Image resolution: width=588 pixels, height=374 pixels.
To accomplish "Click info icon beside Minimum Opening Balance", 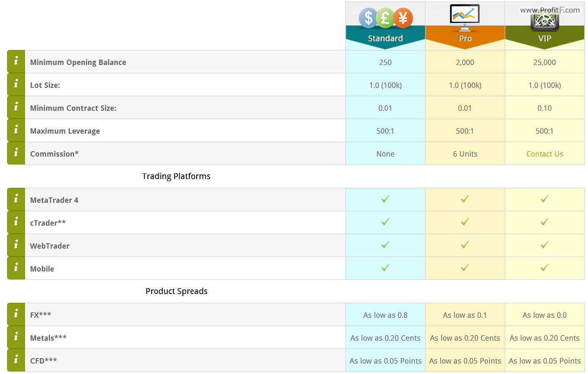I will [x=16, y=62].
